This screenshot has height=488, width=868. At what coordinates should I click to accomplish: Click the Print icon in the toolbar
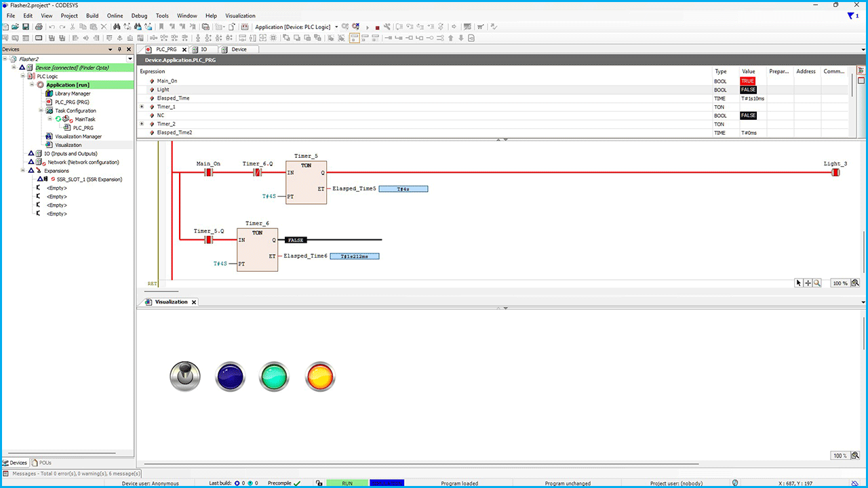tap(38, 27)
